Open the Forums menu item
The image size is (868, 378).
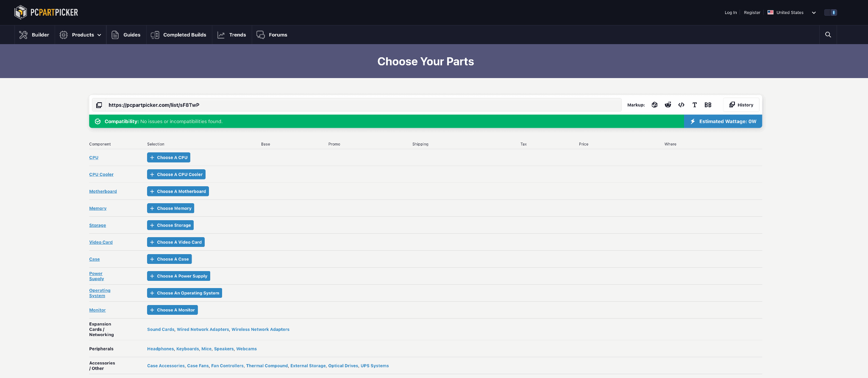(278, 35)
